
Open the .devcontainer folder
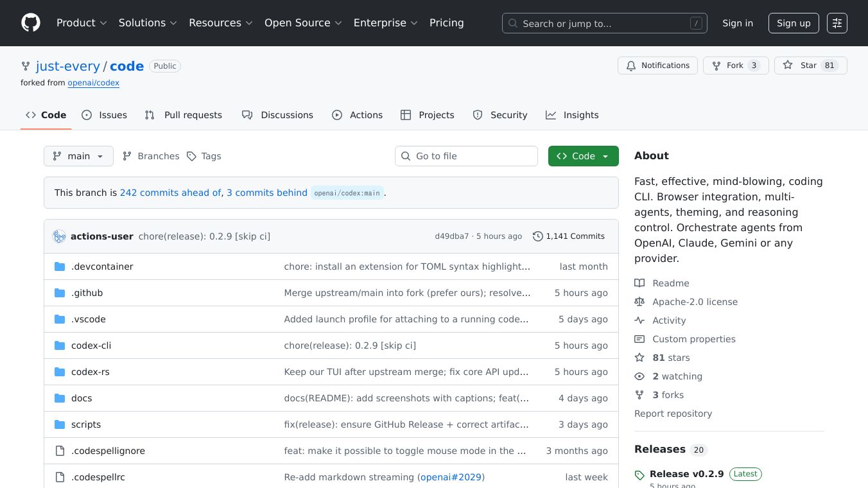(102, 266)
